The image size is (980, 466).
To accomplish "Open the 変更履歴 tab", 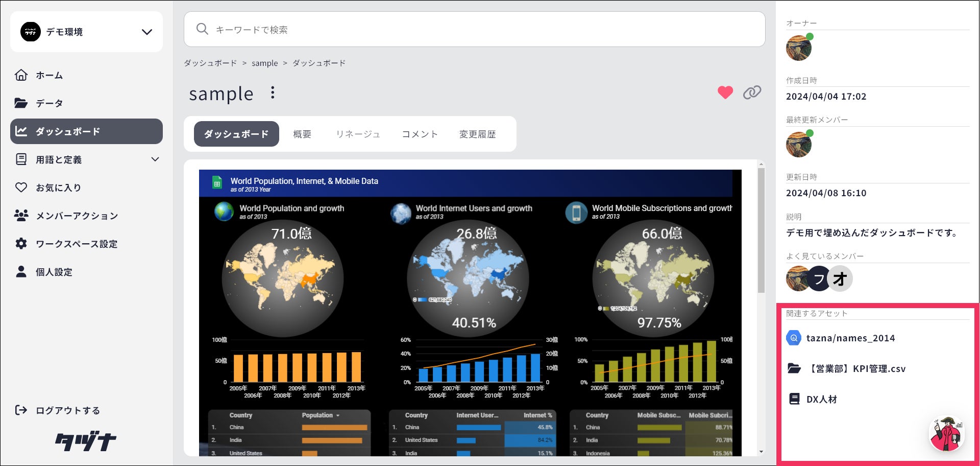I will click(x=477, y=134).
